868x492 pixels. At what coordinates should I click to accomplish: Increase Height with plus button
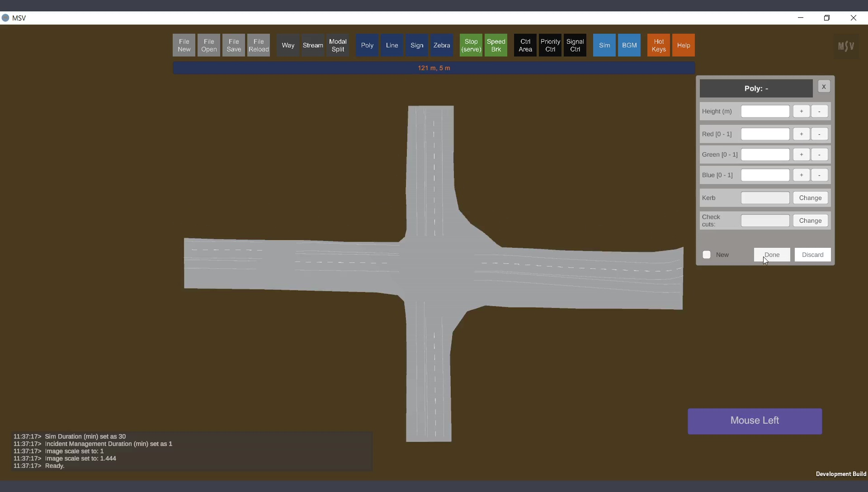point(801,111)
